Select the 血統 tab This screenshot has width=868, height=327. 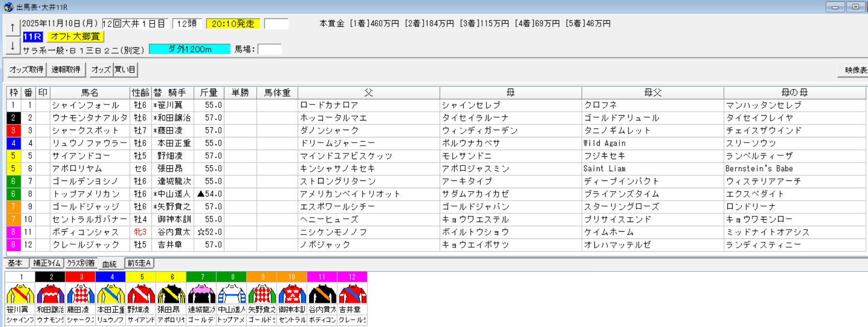pyautogui.click(x=110, y=264)
